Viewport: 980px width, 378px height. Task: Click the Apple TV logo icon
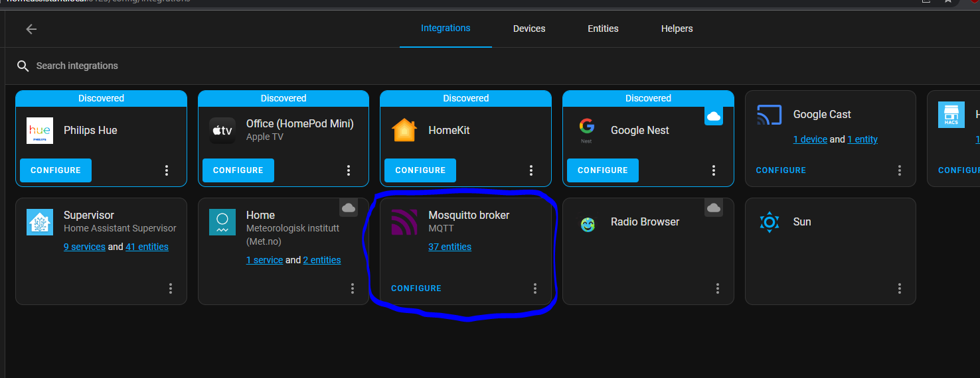222,131
